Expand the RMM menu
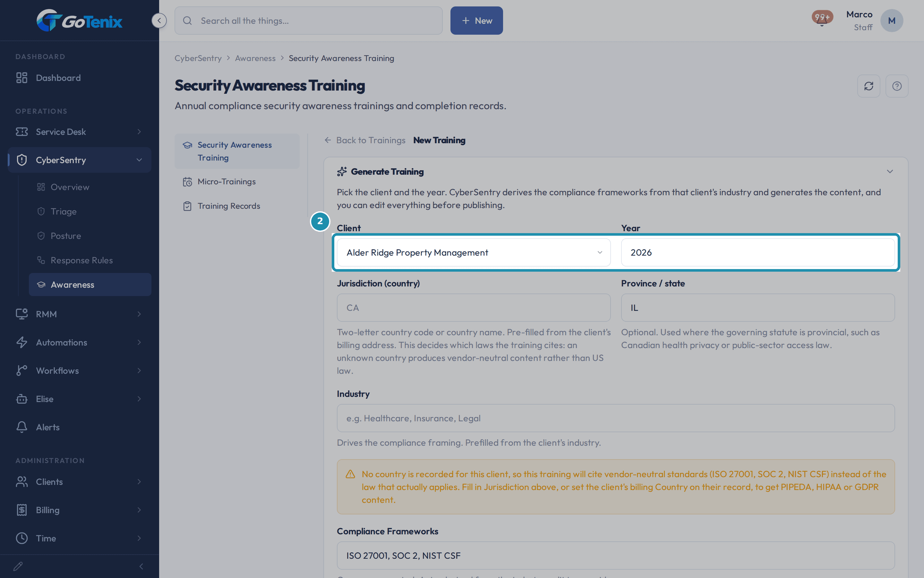This screenshot has width=924, height=578. coord(80,314)
